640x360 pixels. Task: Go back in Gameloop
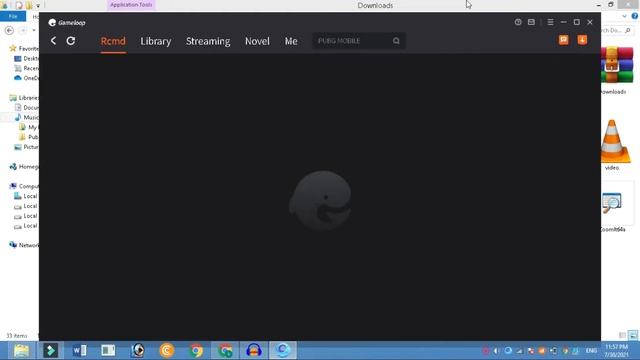53,41
